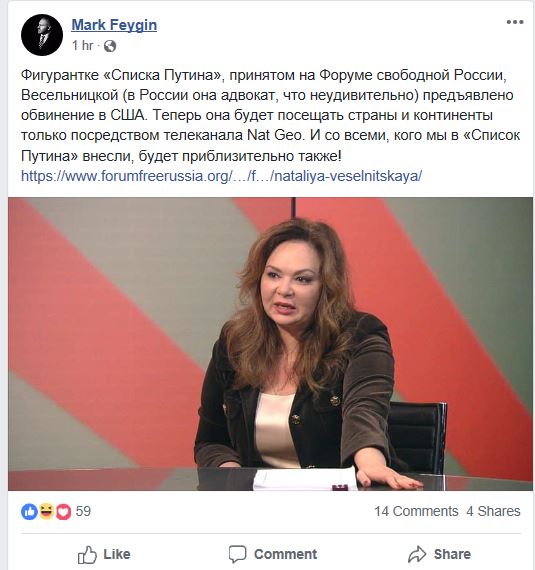
Task: Toggle the Like button label
Action: point(117,554)
